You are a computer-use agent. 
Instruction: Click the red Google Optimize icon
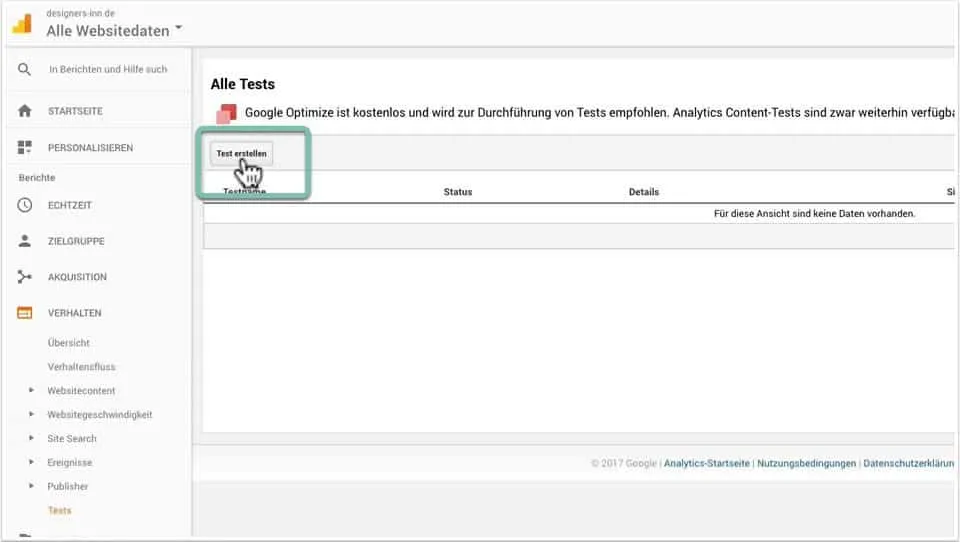coord(227,113)
